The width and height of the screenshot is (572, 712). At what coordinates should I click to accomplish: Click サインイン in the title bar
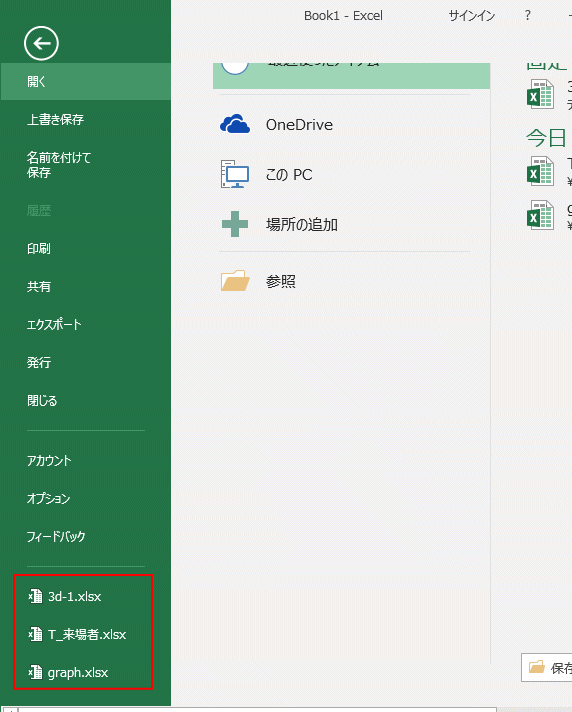click(x=472, y=16)
